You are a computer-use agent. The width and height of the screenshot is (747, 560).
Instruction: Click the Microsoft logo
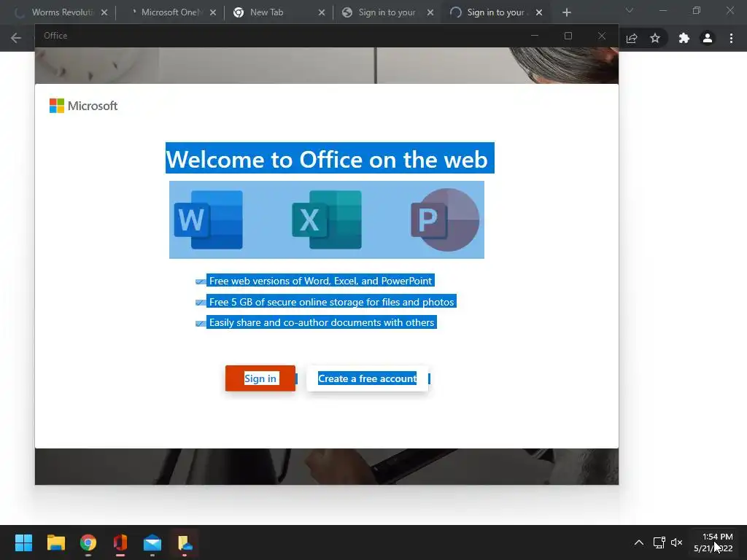point(83,106)
